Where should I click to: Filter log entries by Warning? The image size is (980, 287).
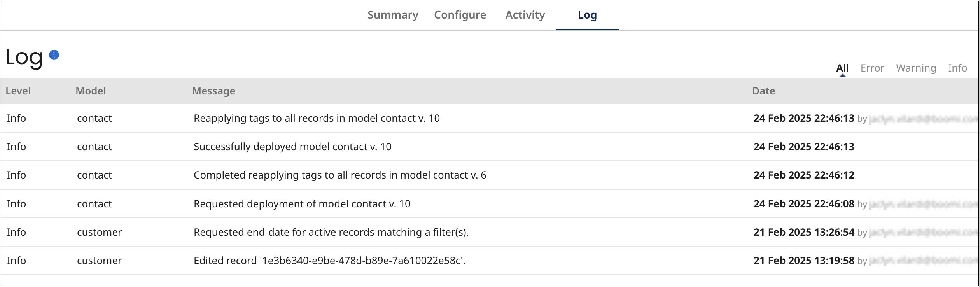(x=916, y=68)
